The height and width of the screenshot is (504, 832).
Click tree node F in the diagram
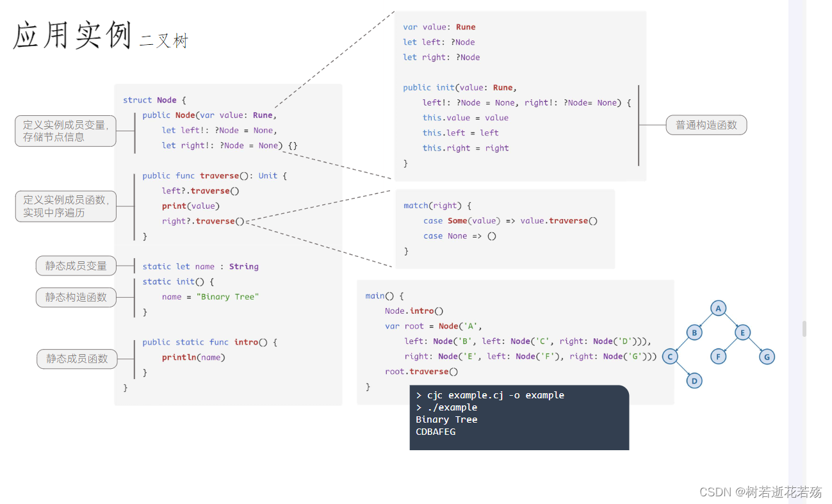pos(719,357)
